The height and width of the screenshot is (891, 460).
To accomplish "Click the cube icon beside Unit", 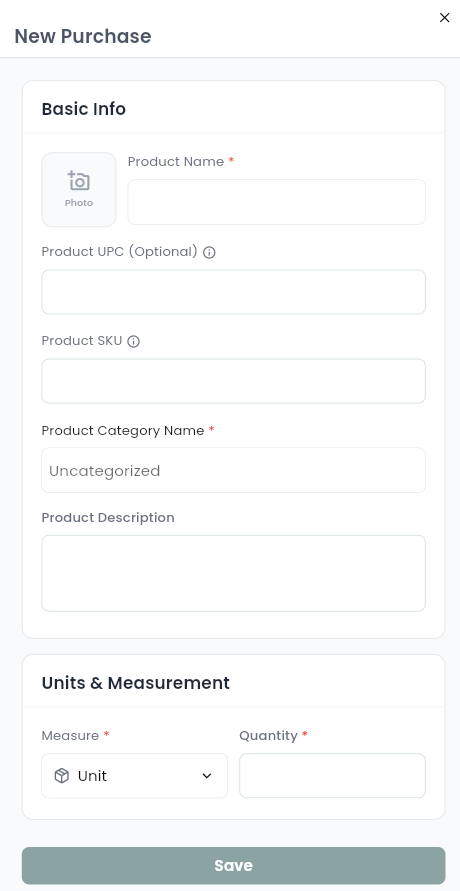I will coord(62,776).
